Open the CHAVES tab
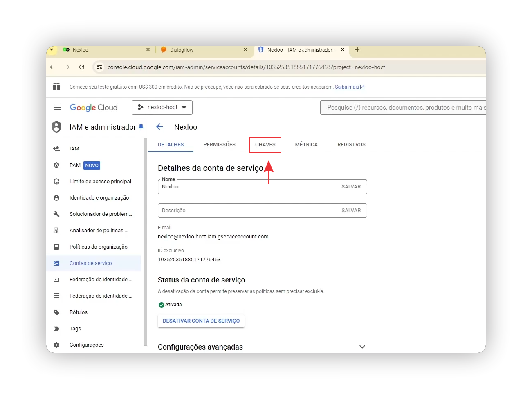The image size is (532, 399). coord(265,145)
